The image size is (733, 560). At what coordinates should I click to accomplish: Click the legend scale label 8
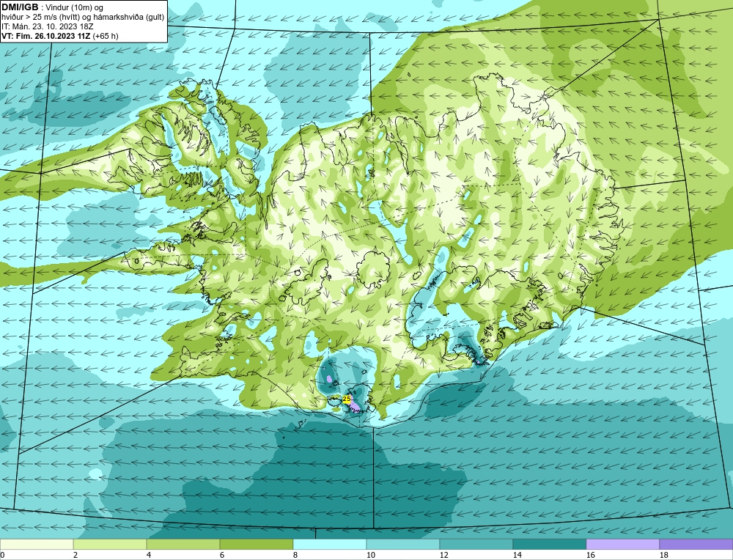coord(295,555)
